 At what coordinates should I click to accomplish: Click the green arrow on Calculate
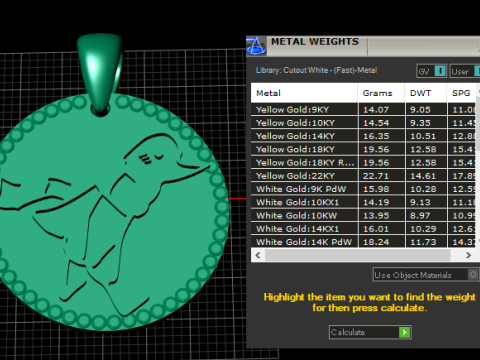point(404,332)
